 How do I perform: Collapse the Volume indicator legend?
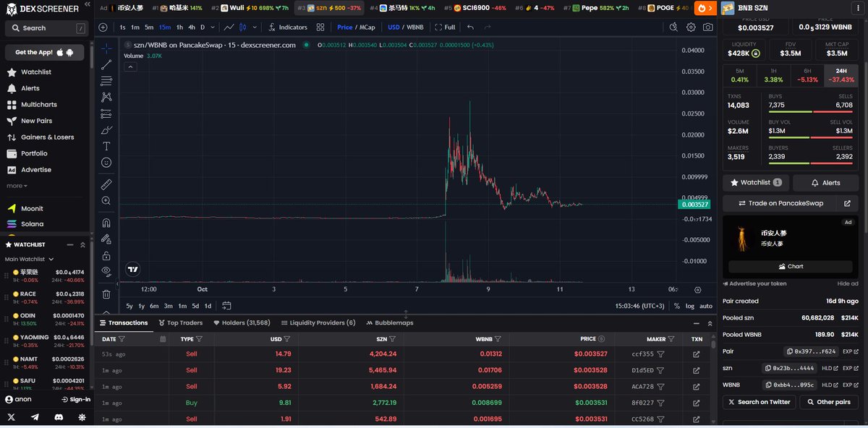[131, 67]
